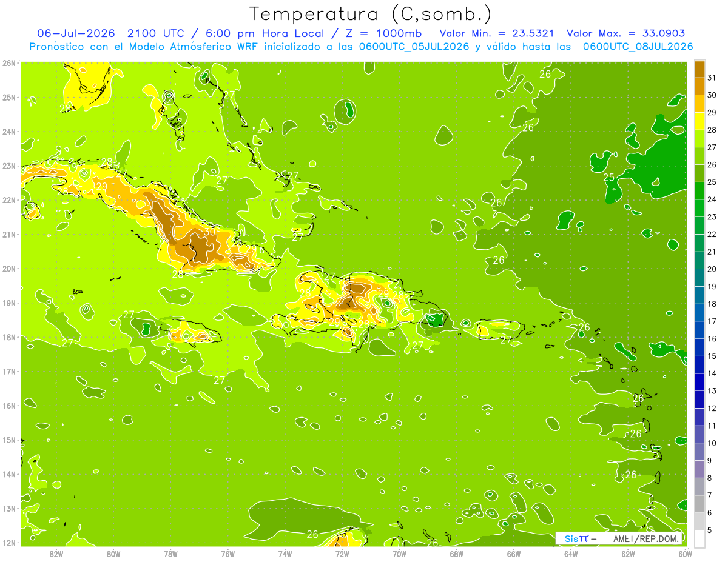Click the 'Valor Max. = 33.0903' readout

[625, 33]
